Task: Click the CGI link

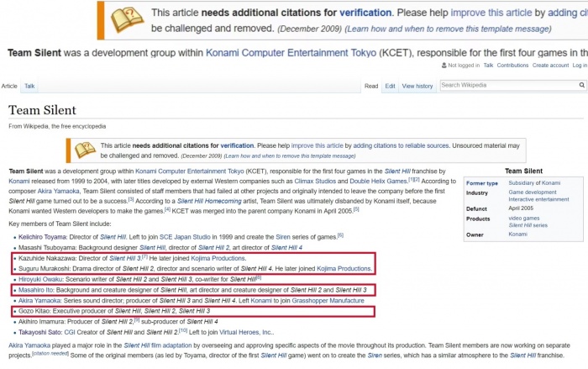Action: click(x=70, y=332)
